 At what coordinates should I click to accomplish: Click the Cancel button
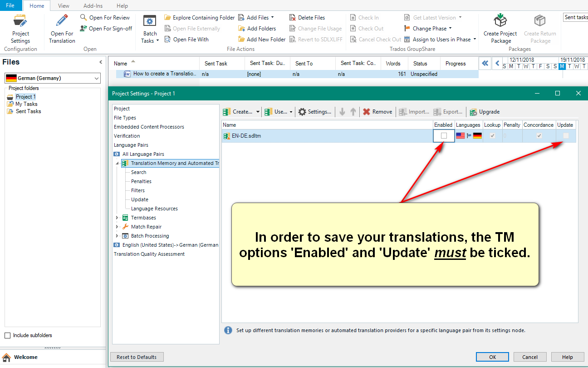tap(529, 357)
